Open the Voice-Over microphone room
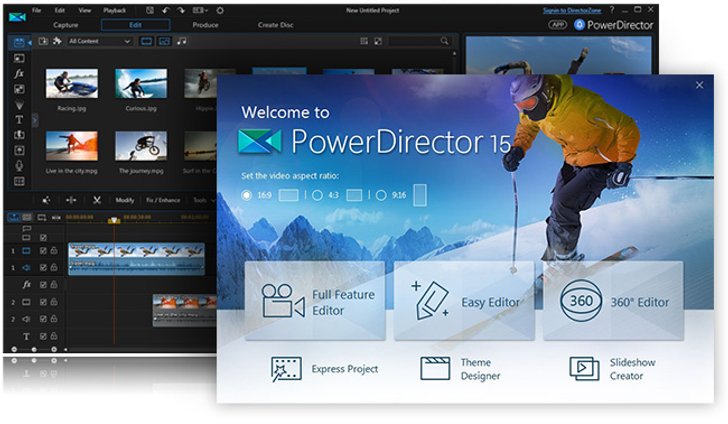Image resolution: width=728 pixels, height=424 pixels. point(19,165)
